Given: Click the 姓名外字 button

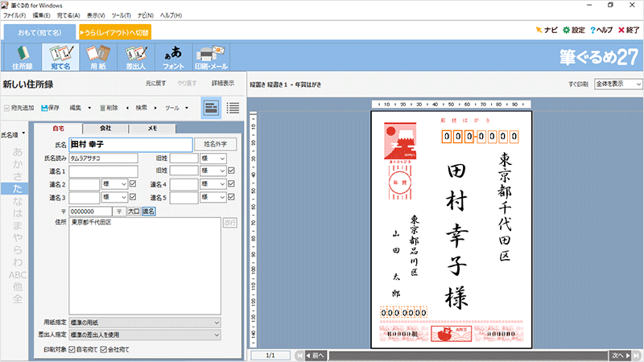Looking at the screenshot, I should point(217,145).
